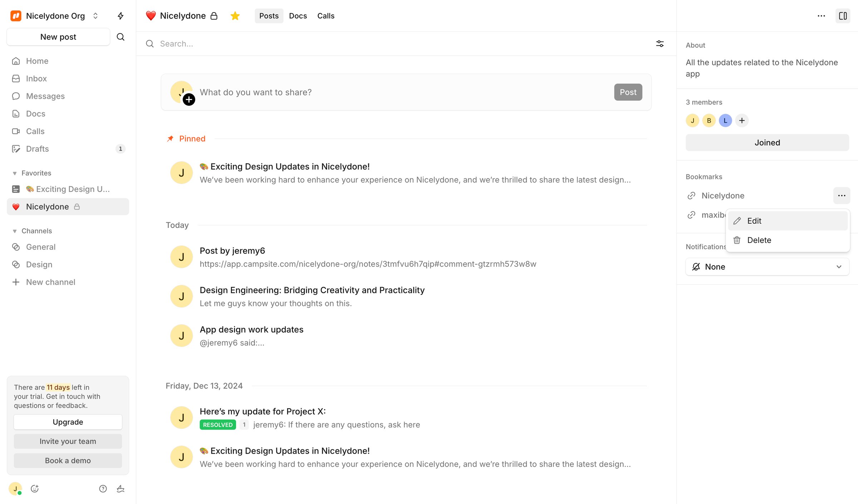Open the General channel
Viewport: 858px width, 504px height.
point(68,247)
